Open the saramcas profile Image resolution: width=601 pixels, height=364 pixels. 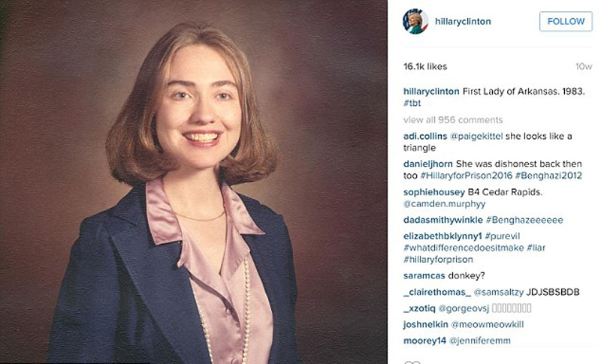(424, 275)
